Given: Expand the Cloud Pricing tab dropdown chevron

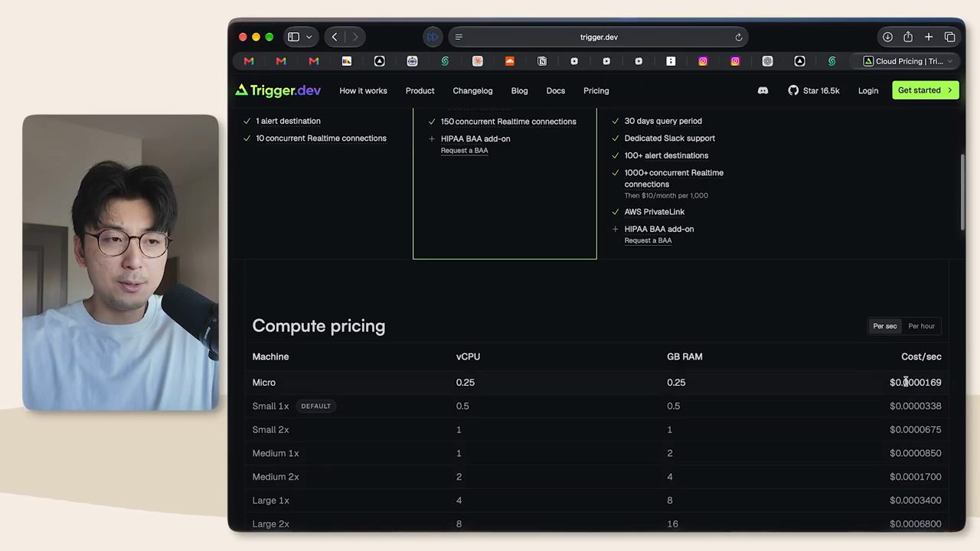Looking at the screenshot, I should [x=950, y=61].
